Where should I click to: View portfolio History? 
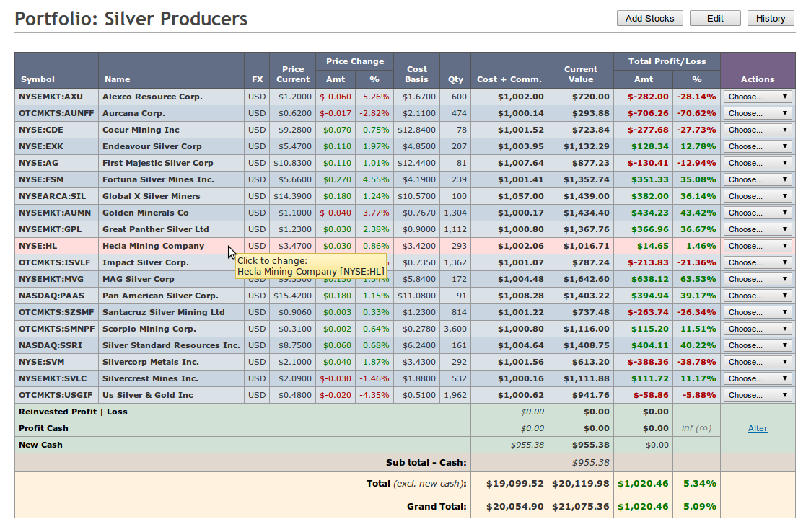point(770,18)
